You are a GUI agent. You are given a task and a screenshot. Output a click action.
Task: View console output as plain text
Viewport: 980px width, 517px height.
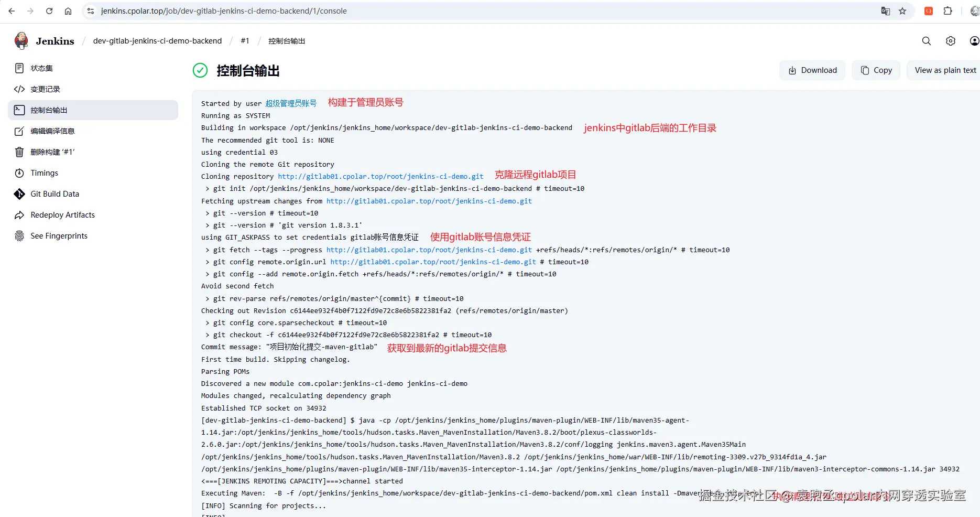(945, 70)
